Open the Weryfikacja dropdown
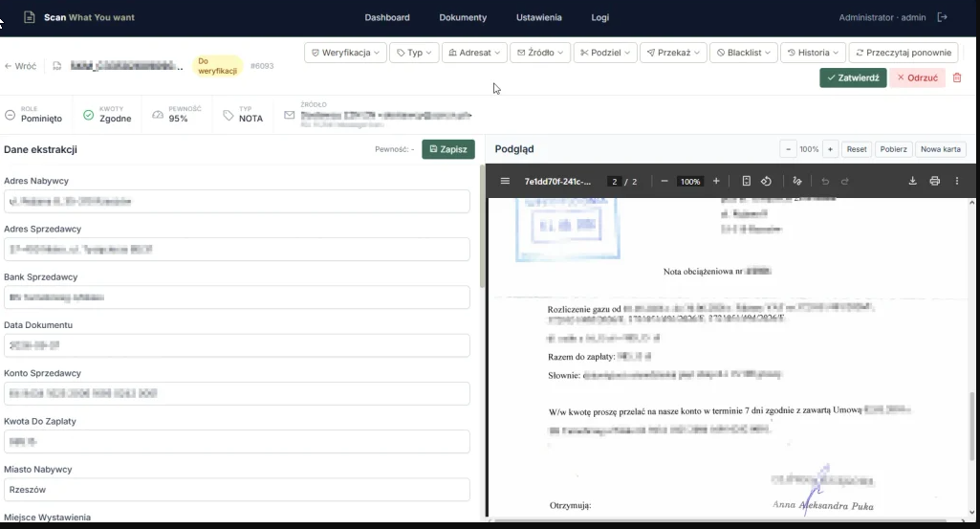980x529 pixels. 345,53
